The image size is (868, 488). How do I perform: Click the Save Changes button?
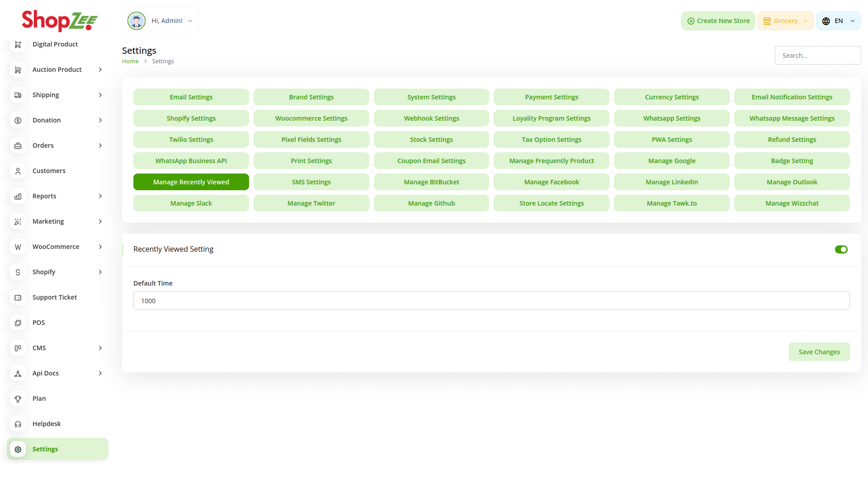819,352
